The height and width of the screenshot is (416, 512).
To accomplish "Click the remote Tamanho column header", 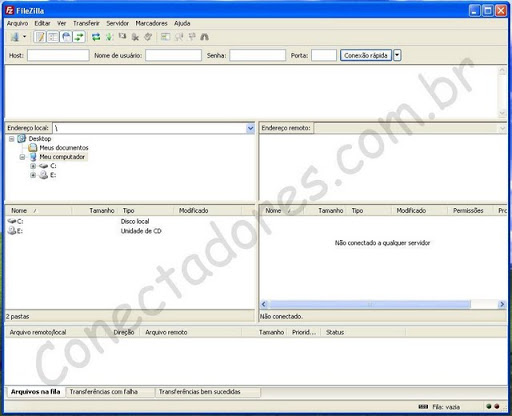I will point(325,211).
